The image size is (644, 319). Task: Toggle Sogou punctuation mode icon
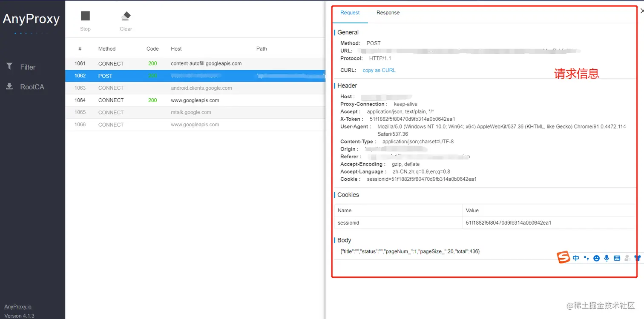pos(586,258)
